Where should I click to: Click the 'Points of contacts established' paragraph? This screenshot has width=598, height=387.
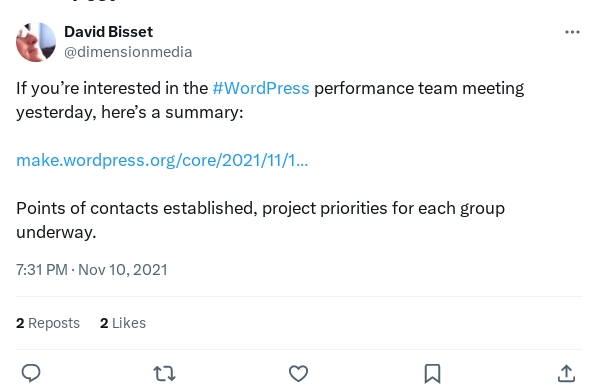260,220
